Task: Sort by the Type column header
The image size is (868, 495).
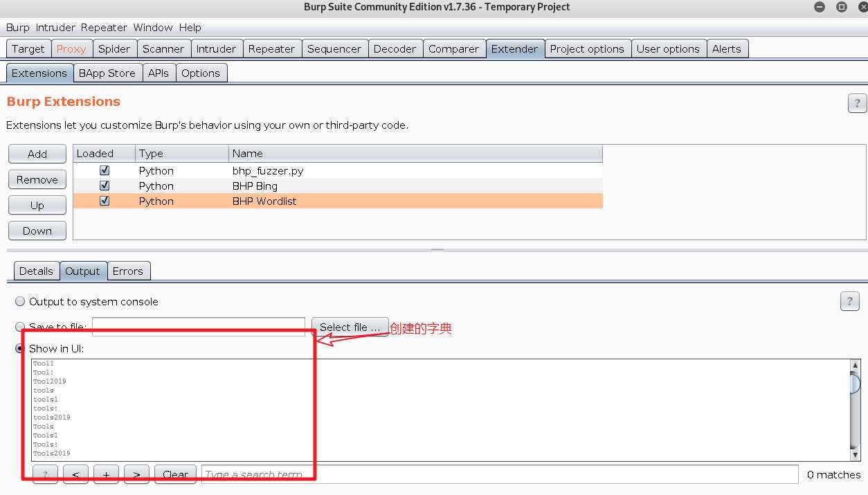Action: pyautogui.click(x=182, y=154)
